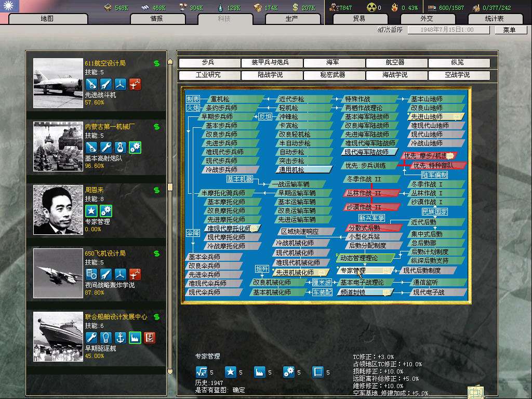532x399 pixels.
Task: Click the date display 1948年7月15日
Action: [448, 30]
